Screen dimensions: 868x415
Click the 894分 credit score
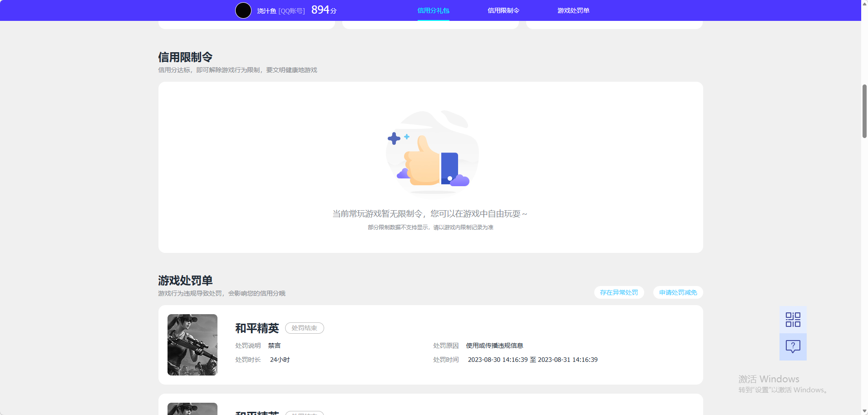pos(324,10)
